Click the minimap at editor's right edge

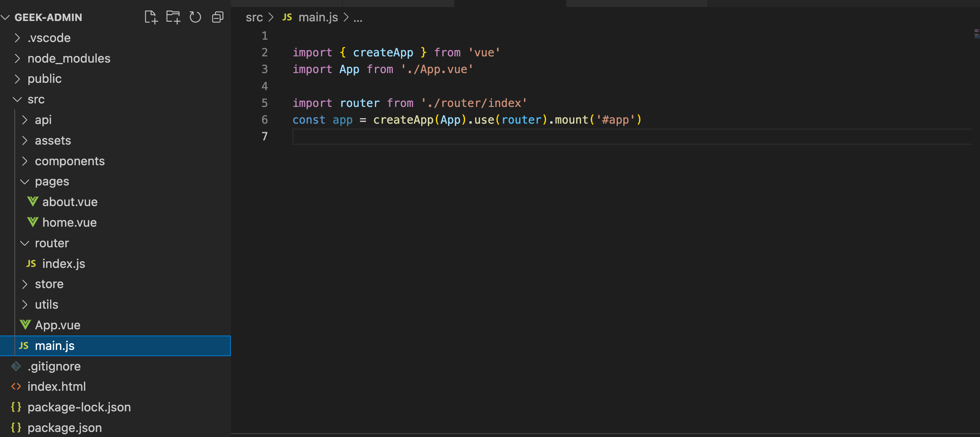point(976,34)
